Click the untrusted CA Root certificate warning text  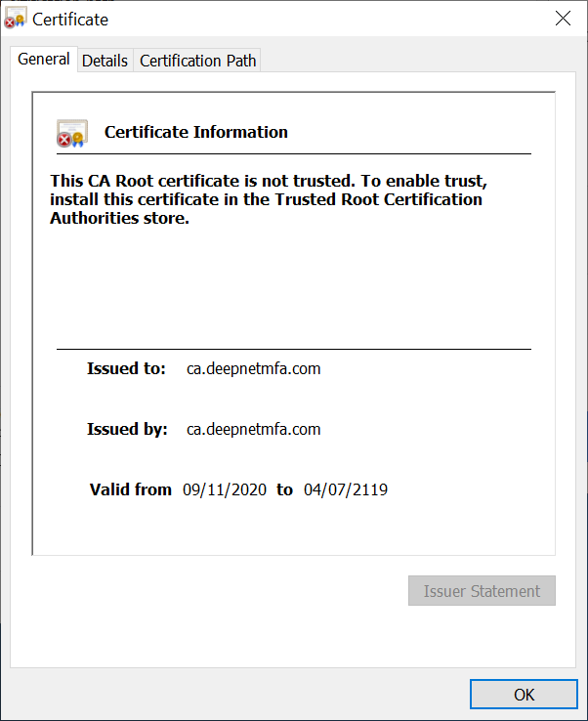269,199
